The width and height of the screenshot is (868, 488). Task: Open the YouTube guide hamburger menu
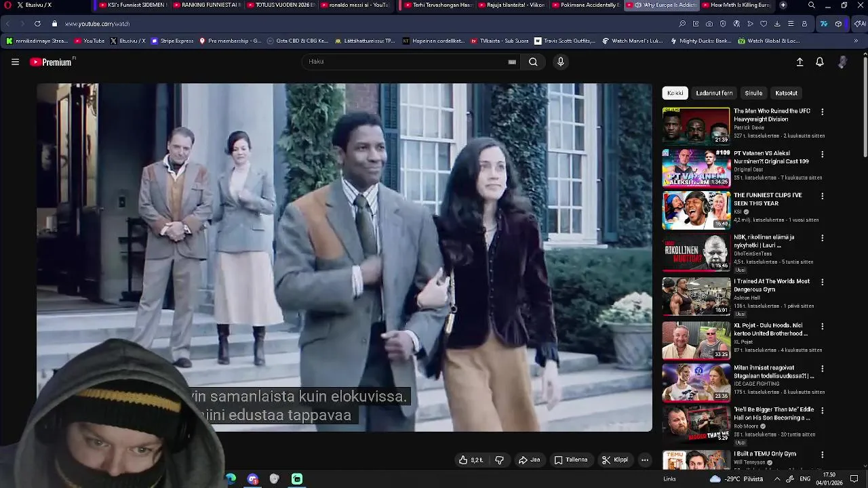coord(15,62)
